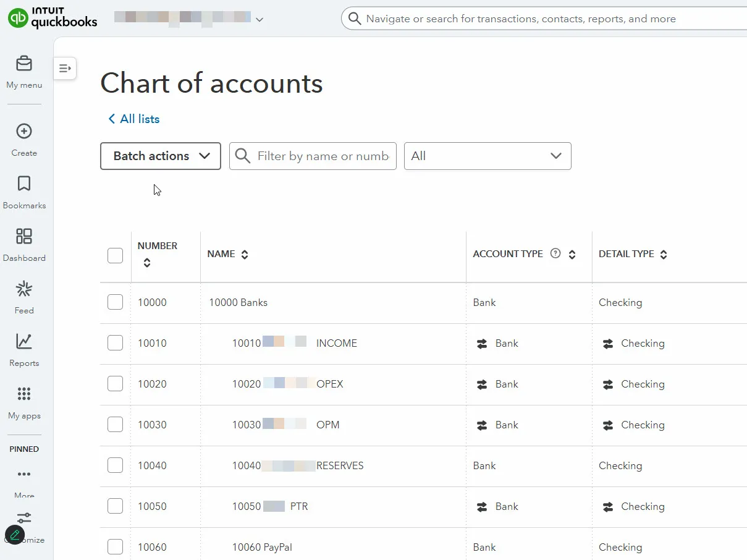Open the Batch actions dropdown
The height and width of the screenshot is (560, 747).
click(161, 156)
